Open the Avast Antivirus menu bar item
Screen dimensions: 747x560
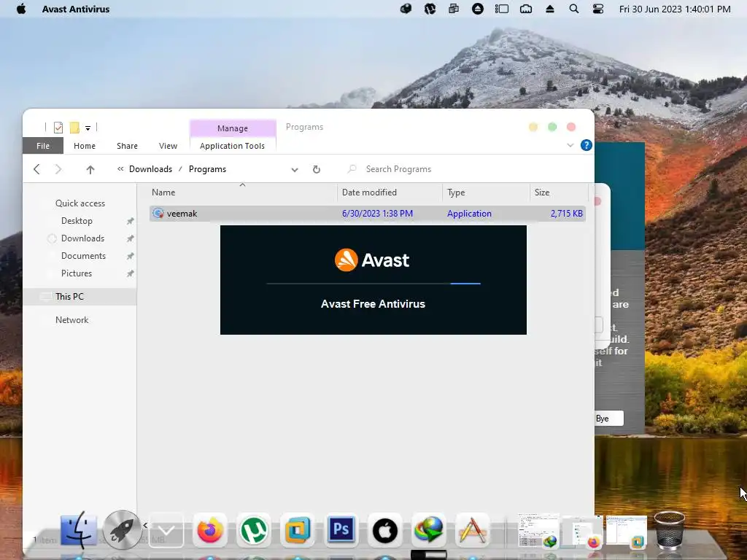pos(76,9)
